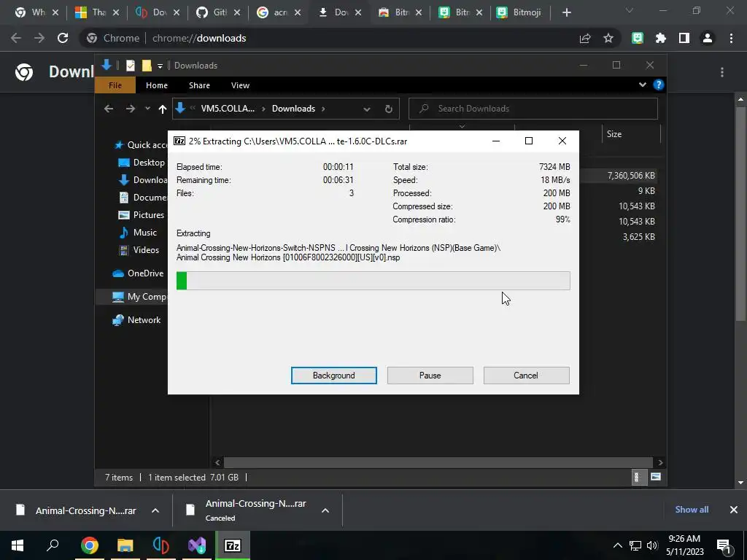Open clock showing 9:26 AM
Image resolution: width=747 pixels, height=560 pixels.
point(684,545)
